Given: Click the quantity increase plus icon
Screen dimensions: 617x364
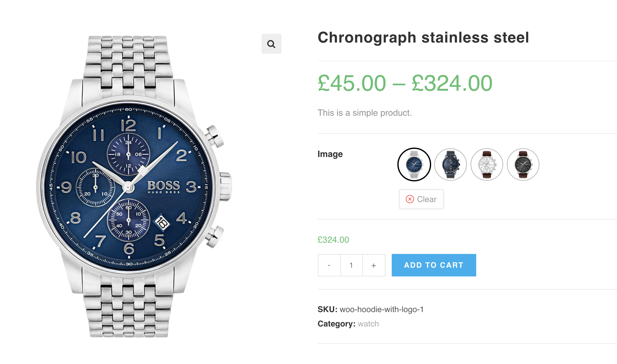Looking at the screenshot, I should pos(374,265).
